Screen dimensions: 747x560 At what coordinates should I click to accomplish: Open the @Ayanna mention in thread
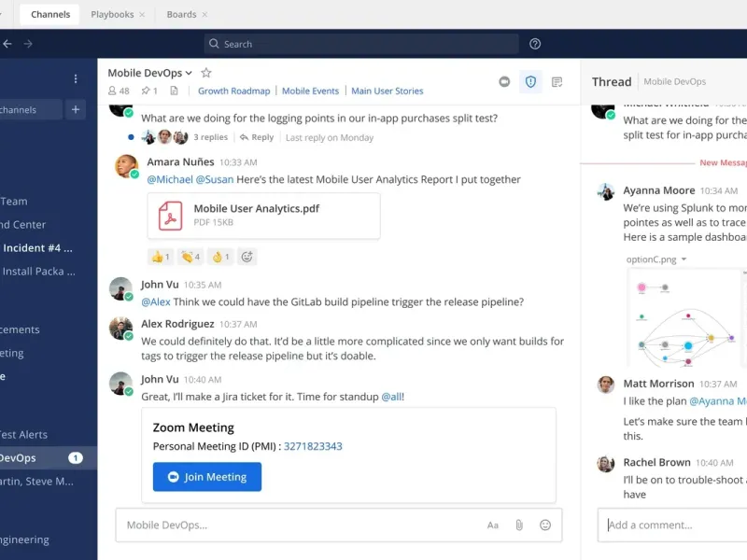click(717, 401)
